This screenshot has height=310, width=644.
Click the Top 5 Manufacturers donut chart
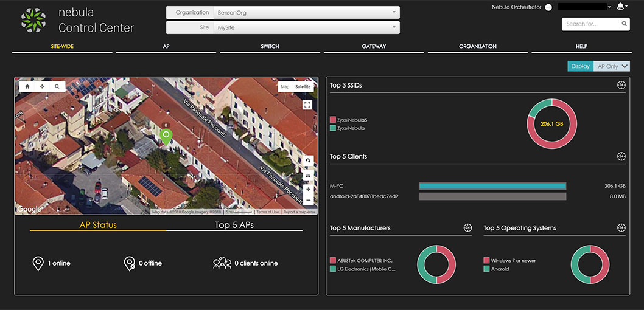(436, 264)
